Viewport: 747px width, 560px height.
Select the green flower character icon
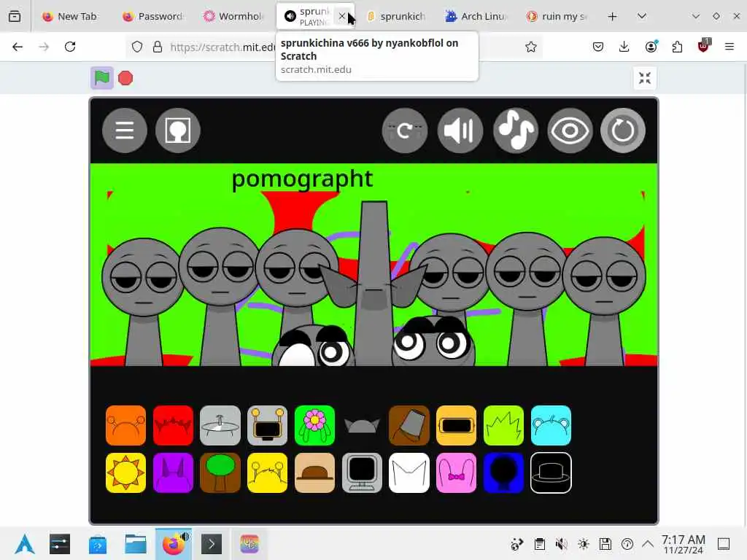[x=314, y=425]
